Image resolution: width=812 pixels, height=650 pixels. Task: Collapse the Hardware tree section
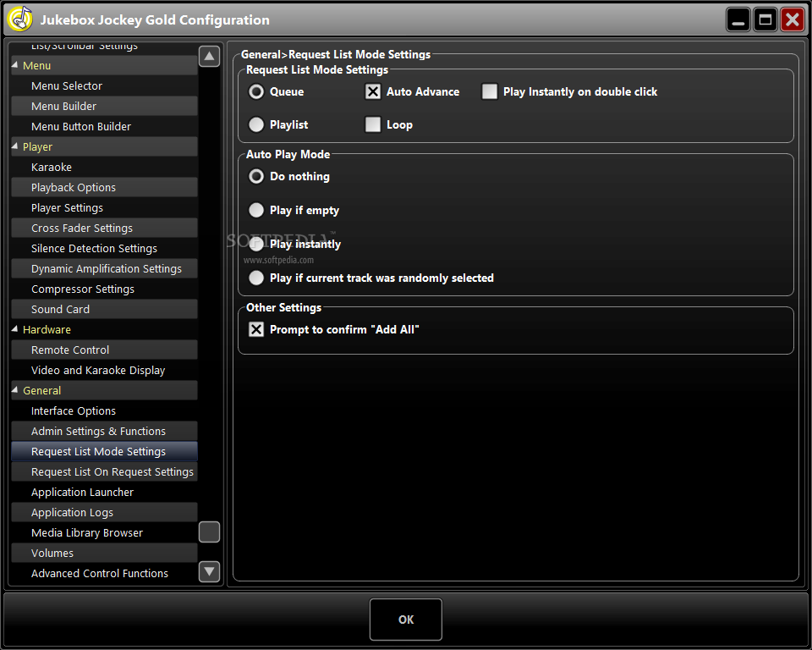point(15,329)
